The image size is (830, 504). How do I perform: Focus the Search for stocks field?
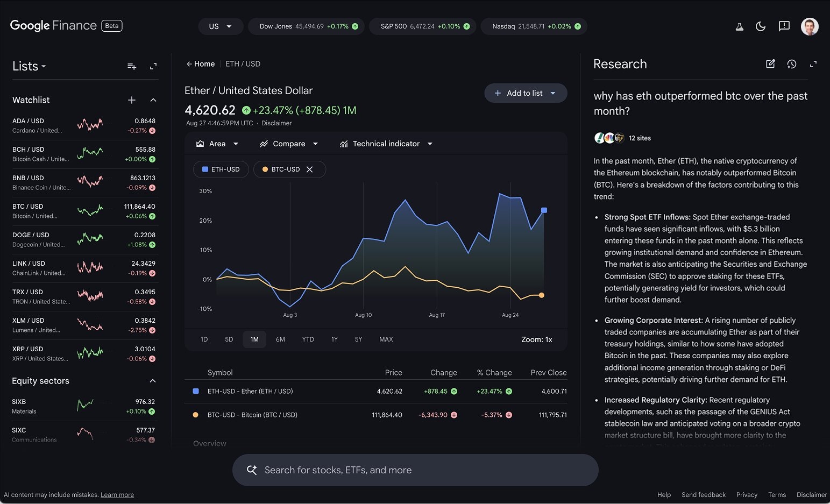coord(415,470)
